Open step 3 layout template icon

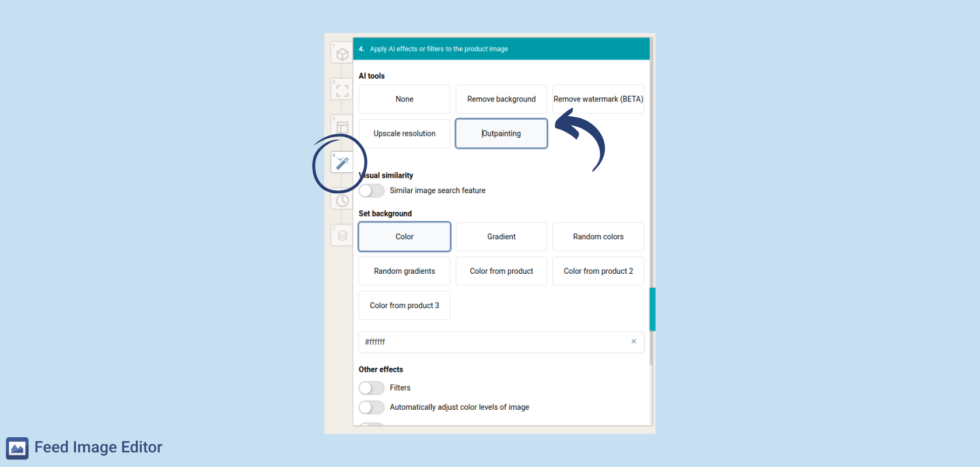point(342,127)
